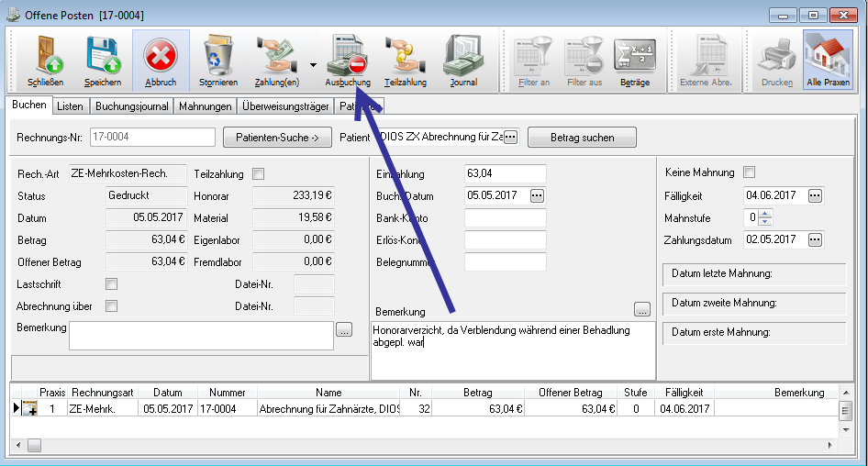This screenshot has height=466, width=868.
Task: Click the Einzahlung amount field
Action: tap(505, 173)
